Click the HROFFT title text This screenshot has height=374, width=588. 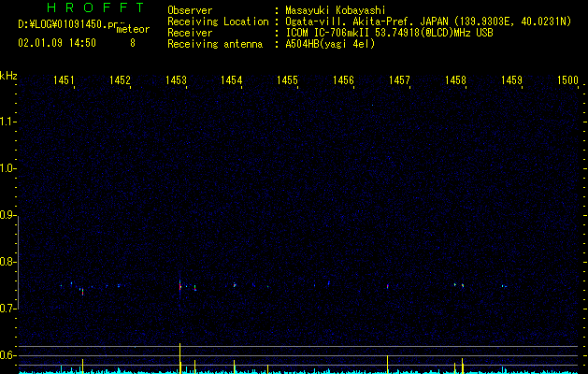tap(95, 7)
